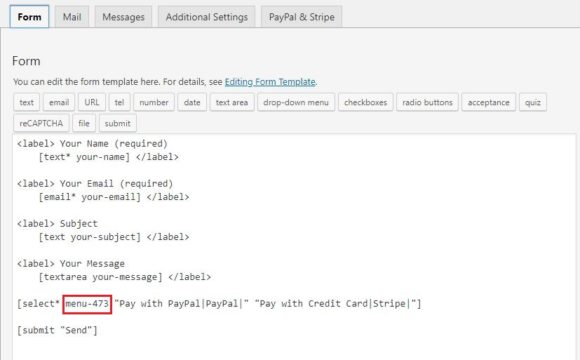
Task: Insert a text area tag
Action: [232, 102]
